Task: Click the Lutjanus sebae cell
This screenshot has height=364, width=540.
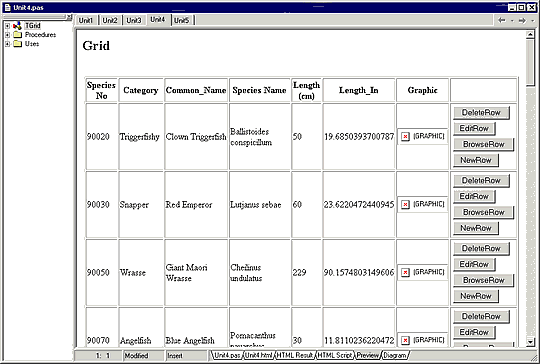Action: click(260, 205)
